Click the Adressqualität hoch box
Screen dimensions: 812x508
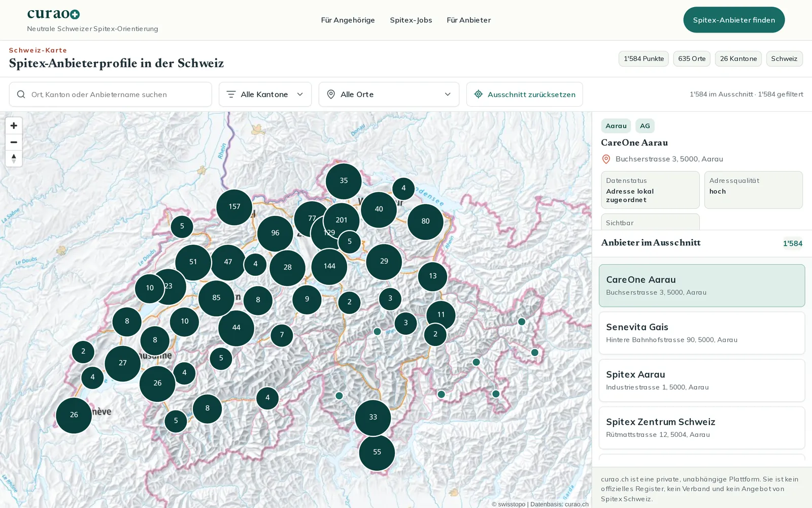[x=753, y=189]
